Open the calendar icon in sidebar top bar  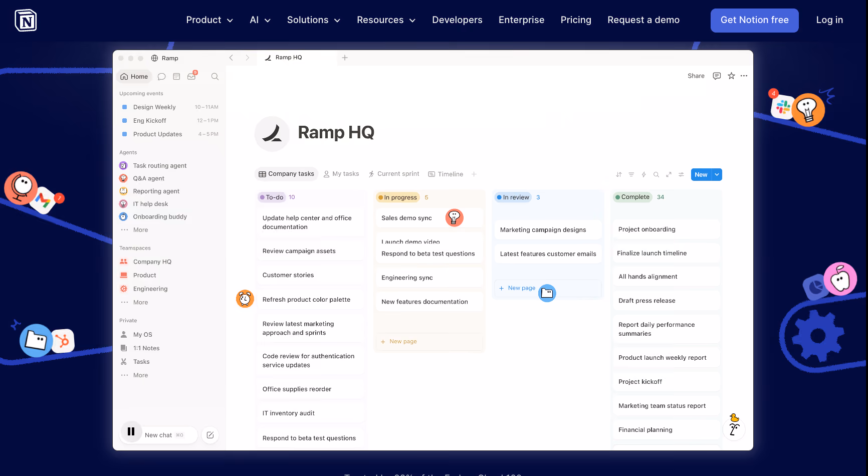click(x=176, y=77)
